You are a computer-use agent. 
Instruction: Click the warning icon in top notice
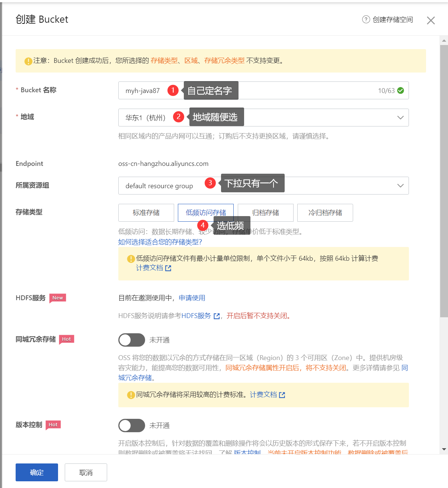(x=28, y=61)
